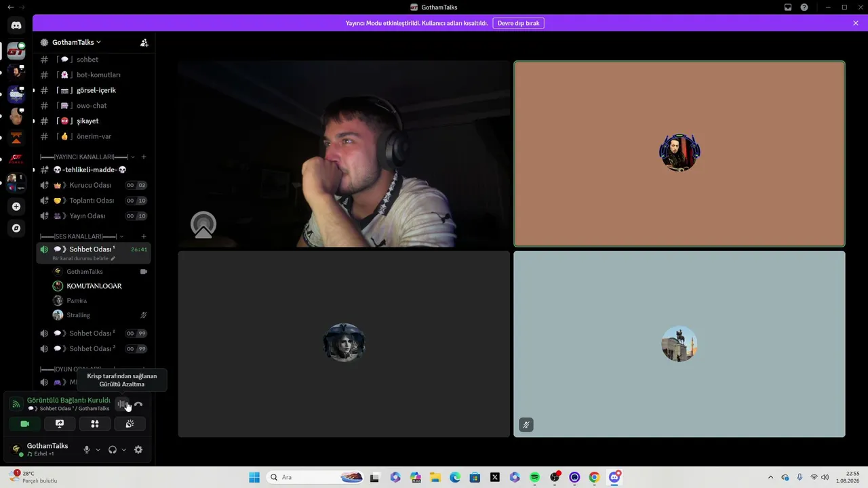Toggle the camera on or off

[x=25, y=424]
